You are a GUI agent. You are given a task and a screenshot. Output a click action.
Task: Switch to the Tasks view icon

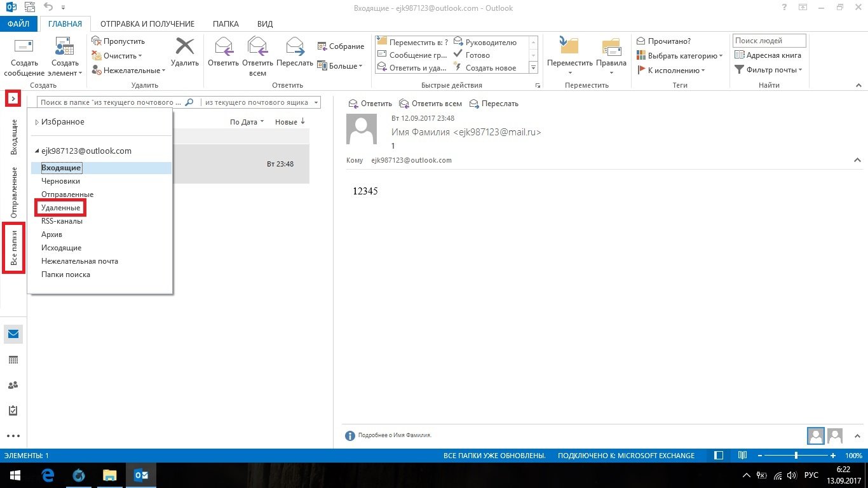(13, 410)
